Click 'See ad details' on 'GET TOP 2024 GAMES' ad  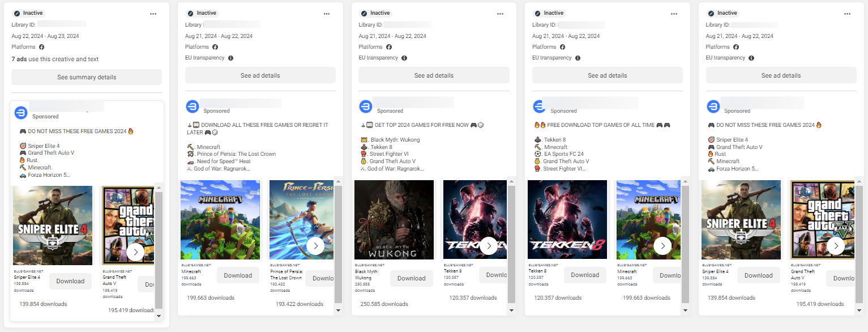click(x=434, y=75)
